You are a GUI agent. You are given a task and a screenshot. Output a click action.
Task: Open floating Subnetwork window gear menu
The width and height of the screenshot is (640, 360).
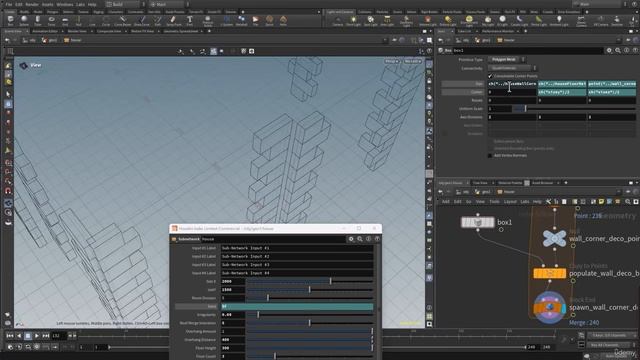[351, 239]
